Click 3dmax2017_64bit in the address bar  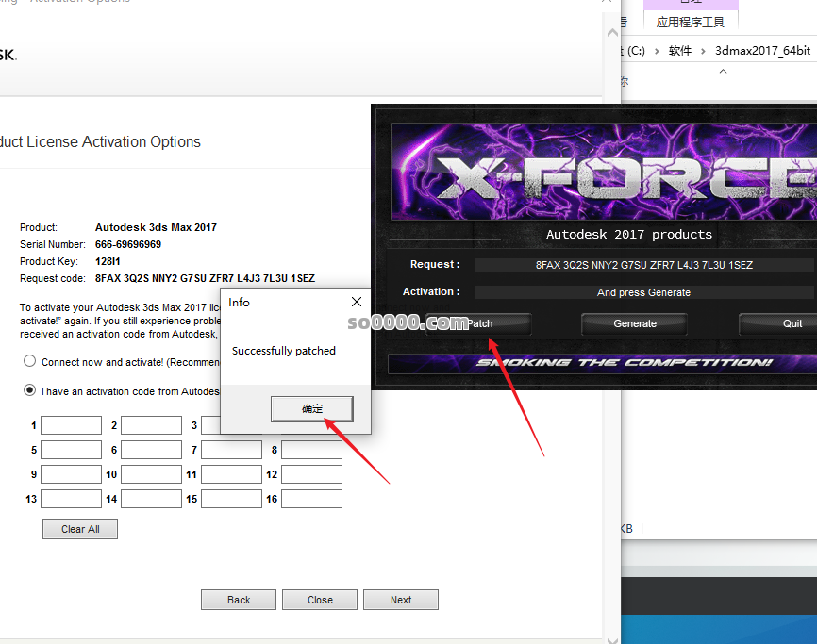[762, 51]
